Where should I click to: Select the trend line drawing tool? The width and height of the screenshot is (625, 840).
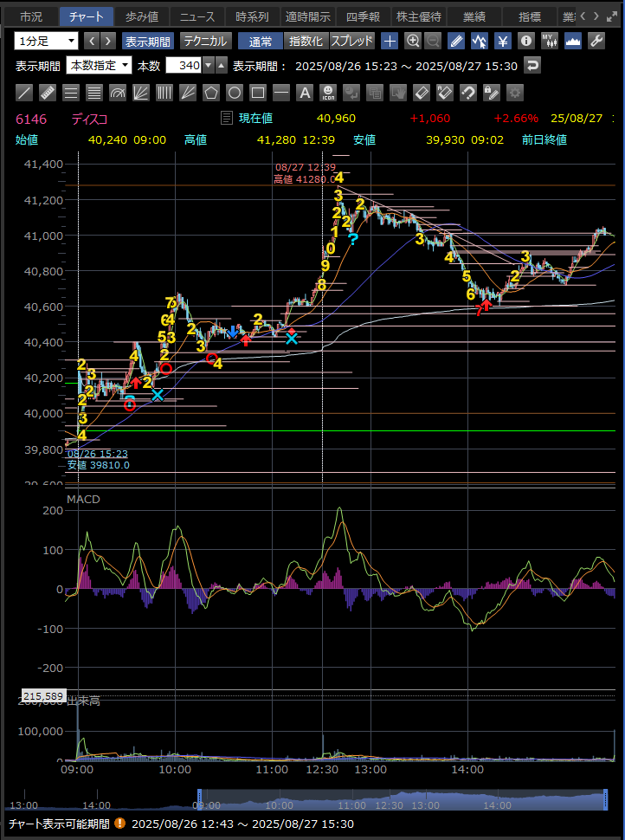pos(24,93)
